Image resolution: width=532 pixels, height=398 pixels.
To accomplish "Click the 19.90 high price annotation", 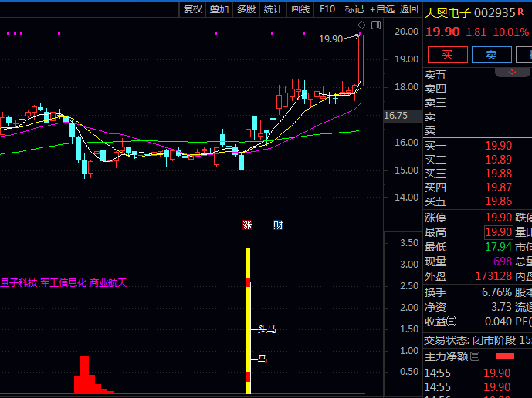I will 330,39.
